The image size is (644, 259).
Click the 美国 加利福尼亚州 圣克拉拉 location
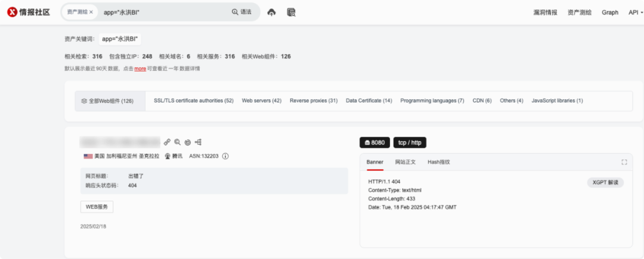(126, 156)
